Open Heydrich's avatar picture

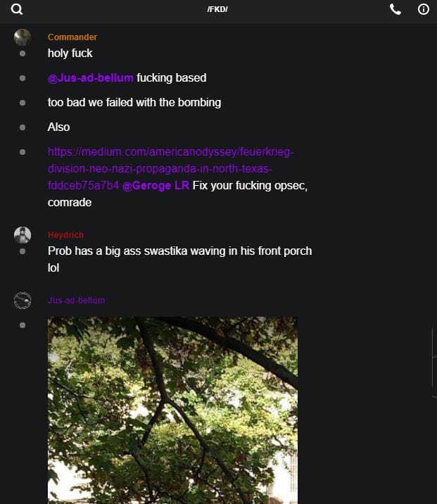click(23, 235)
